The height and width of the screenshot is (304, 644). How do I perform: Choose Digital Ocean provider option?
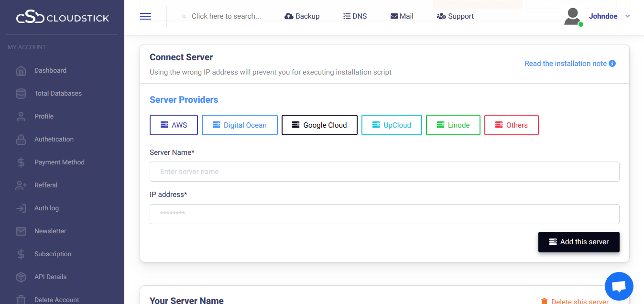pyautogui.click(x=240, y=125)
